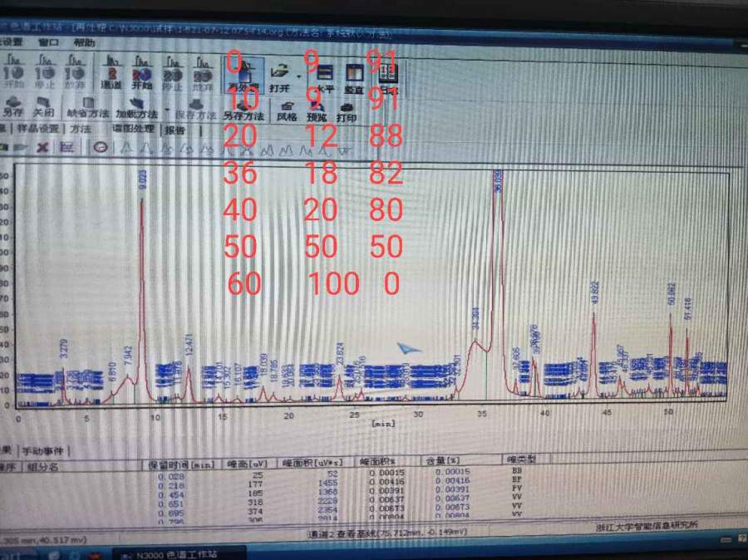Click the 51.418 peak label
The image size is (748, 560).
[x=687, y=309]
